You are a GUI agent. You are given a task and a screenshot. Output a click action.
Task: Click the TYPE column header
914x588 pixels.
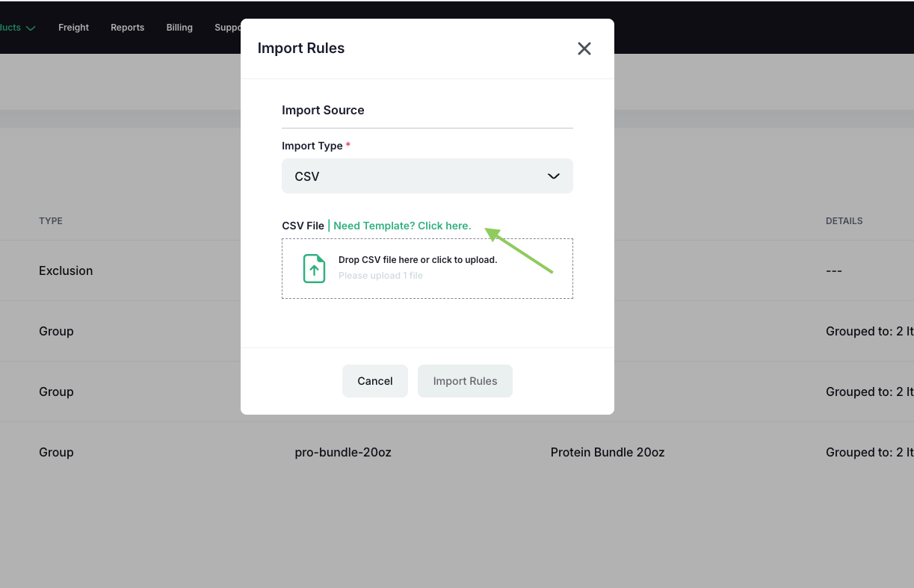(51, 221)
